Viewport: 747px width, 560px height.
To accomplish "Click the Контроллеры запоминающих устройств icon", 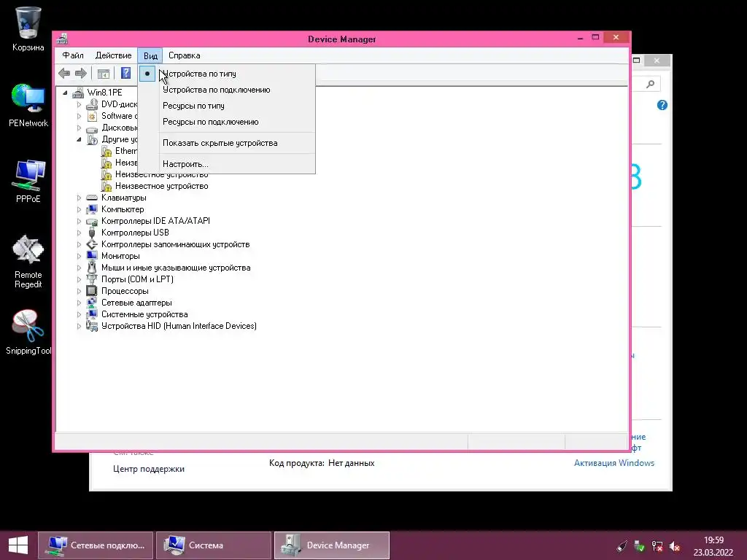I will click(x=92, y=244).
